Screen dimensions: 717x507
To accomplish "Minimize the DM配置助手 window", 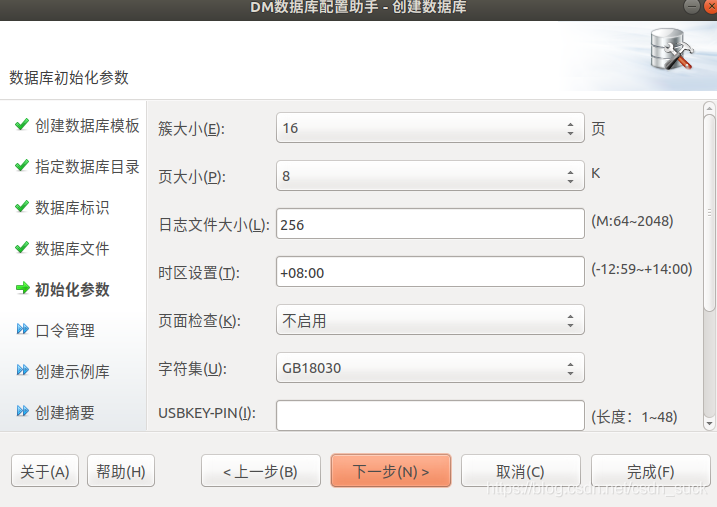I will pyautogui.click(x=691, y=6).
